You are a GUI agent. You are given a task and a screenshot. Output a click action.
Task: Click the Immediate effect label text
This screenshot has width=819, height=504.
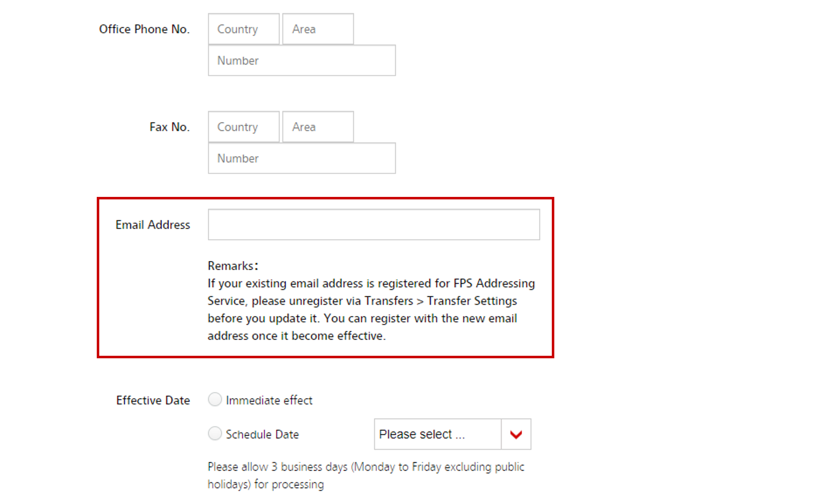[269, 400]
